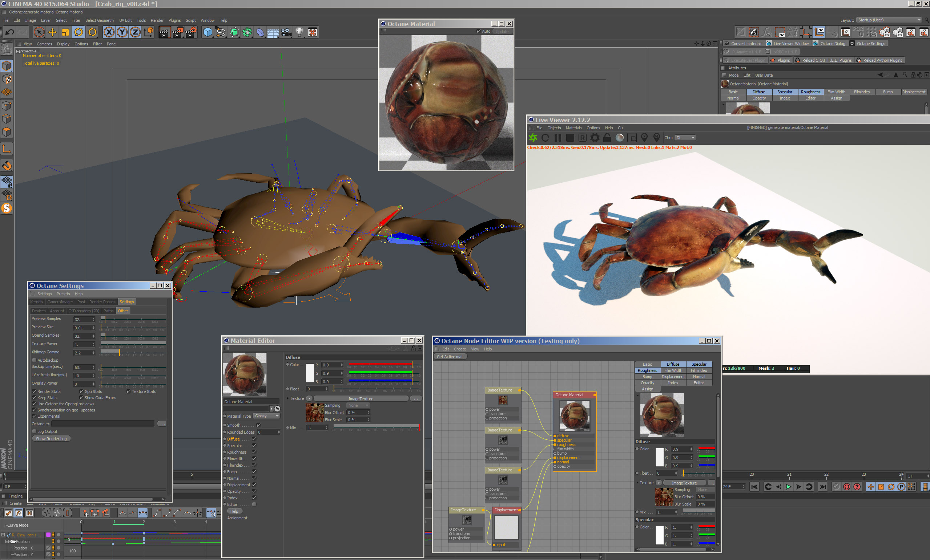Click the Undo arrow icon
The width and height of the screenshot is (930, 560).
9,32
